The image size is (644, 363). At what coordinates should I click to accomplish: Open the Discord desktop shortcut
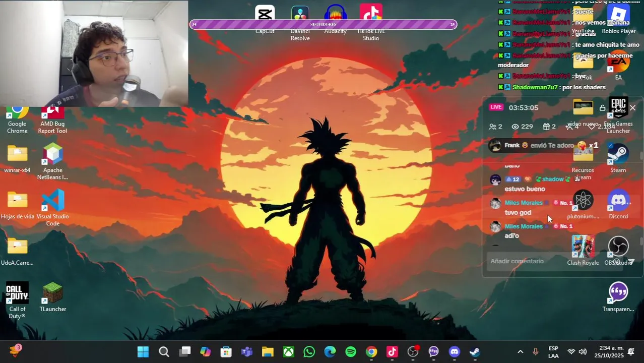pyautogui.click(x=618, y=205)
